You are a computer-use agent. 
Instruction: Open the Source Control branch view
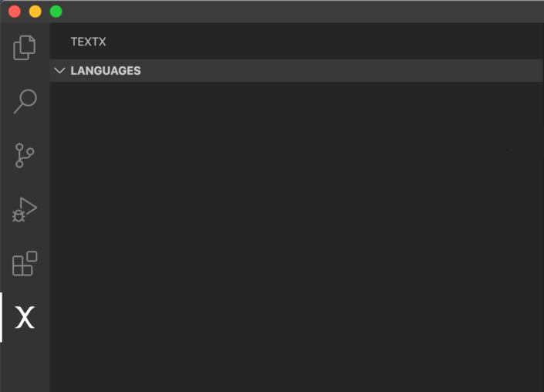pyautogui.click(x=25, y=155)
